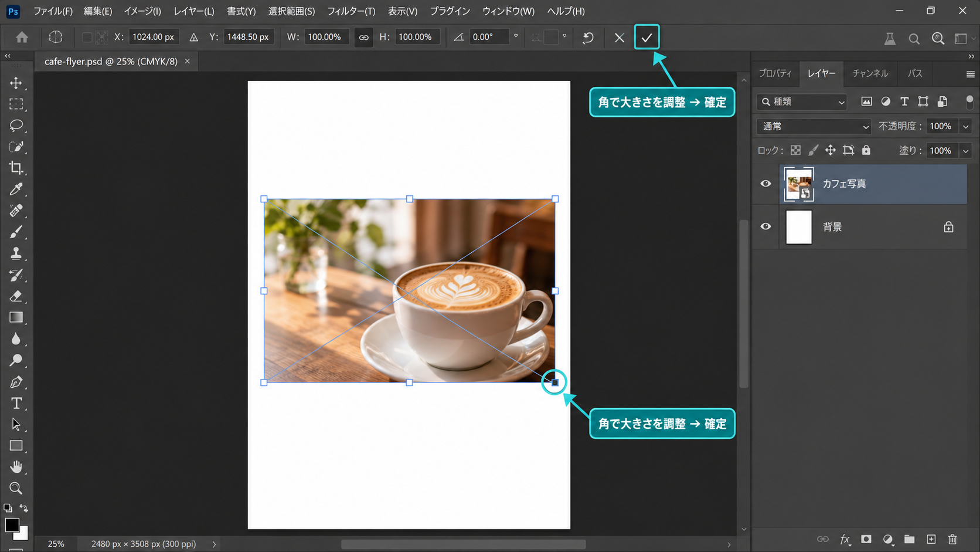980x552 pixels.
Task: Select the Crop tool
Action: tap(16, 168)
